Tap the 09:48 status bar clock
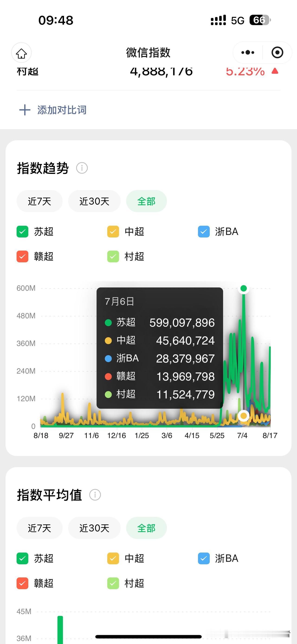The height and width of the screenshot is (644, 297). [x=56, y=20]
